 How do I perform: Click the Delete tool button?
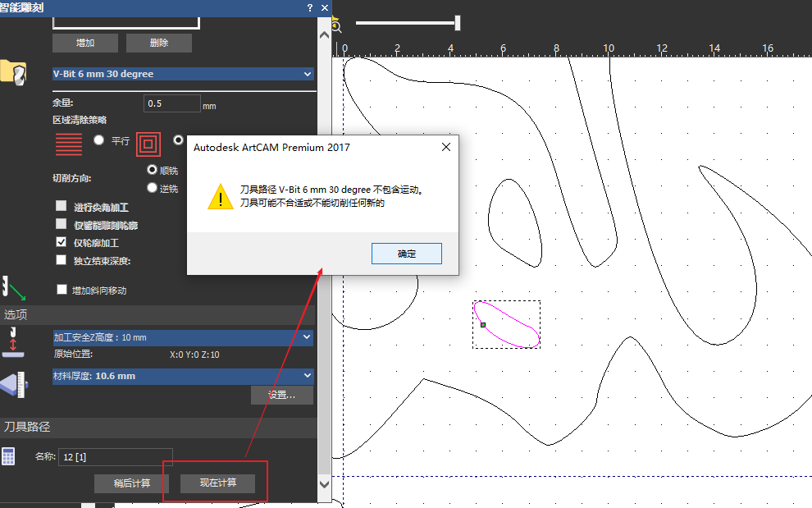click(x=159, y=43)
